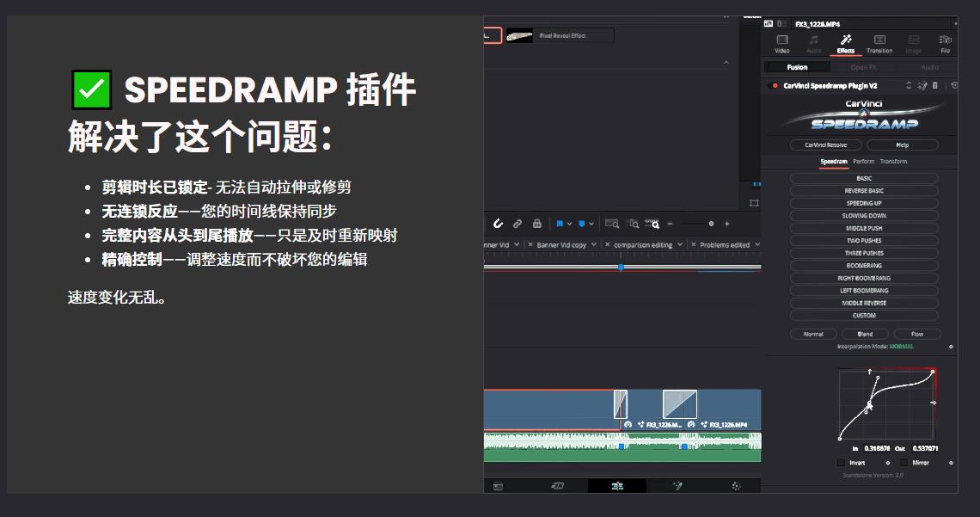Disable the CarVinci Speedramp Plugin V2 toggle
Viewport: 980px width, 517px height.
[775, 86]
